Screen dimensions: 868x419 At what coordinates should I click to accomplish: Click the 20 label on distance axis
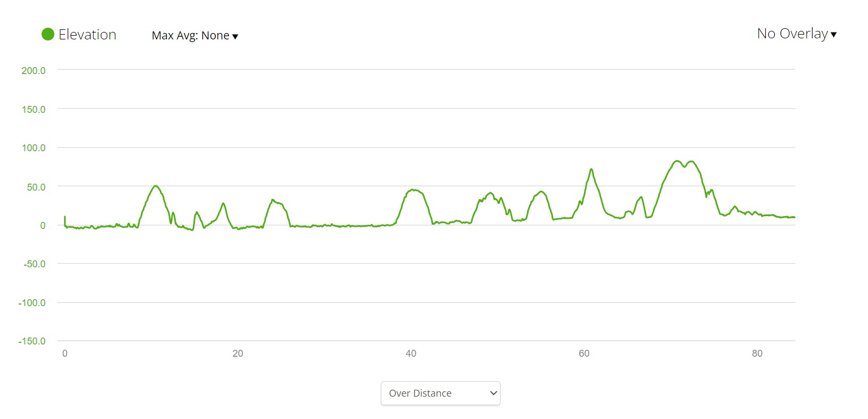(x=238, y=354)
